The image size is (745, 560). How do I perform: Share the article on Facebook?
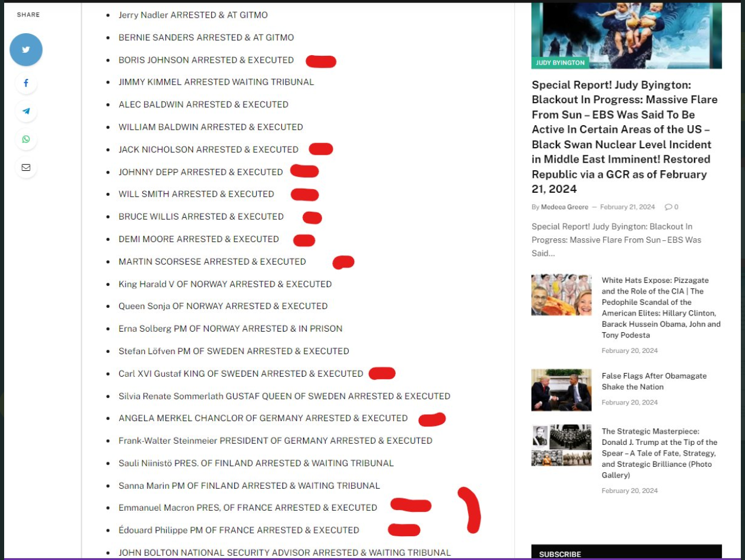26,83
